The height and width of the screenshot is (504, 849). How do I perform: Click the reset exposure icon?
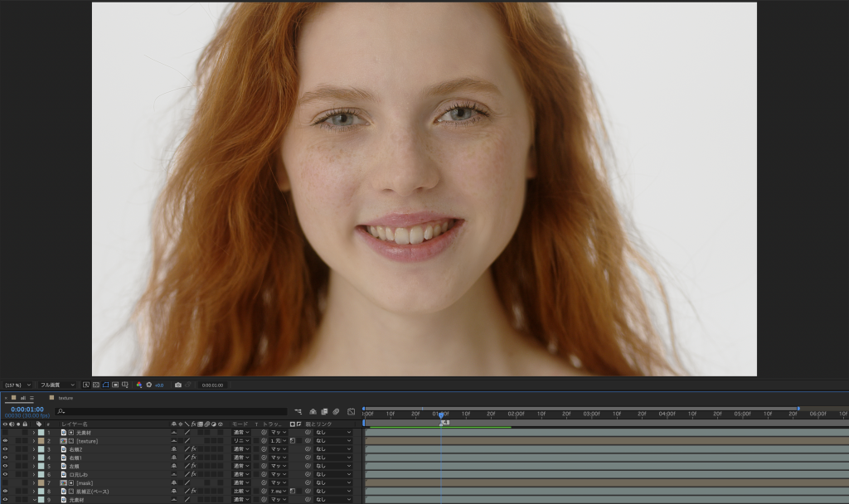pyautogui.click(x=149, y=385)
